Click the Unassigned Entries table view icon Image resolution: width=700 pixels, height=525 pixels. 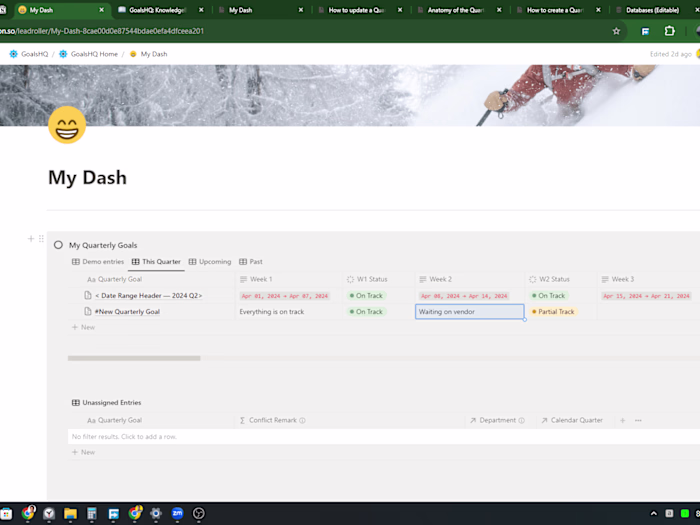pyautogui.click(x=75, y=402)
